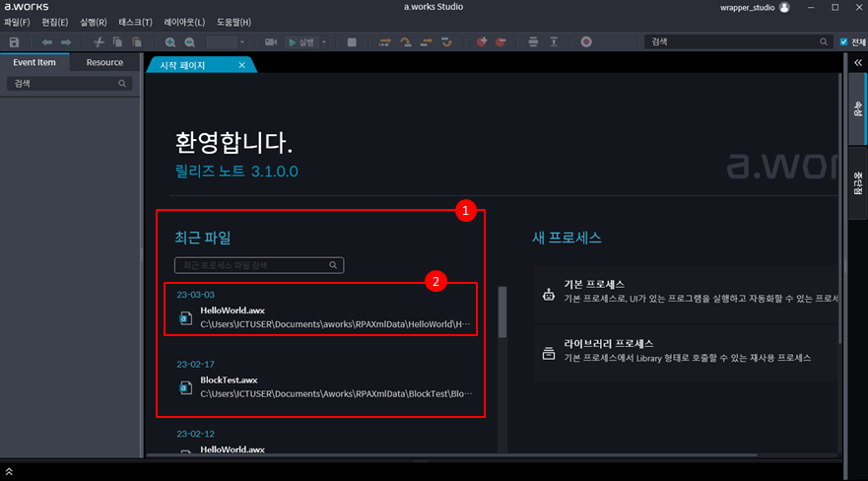
Task: Create a new 기본 프로세스
Action: 687,294
